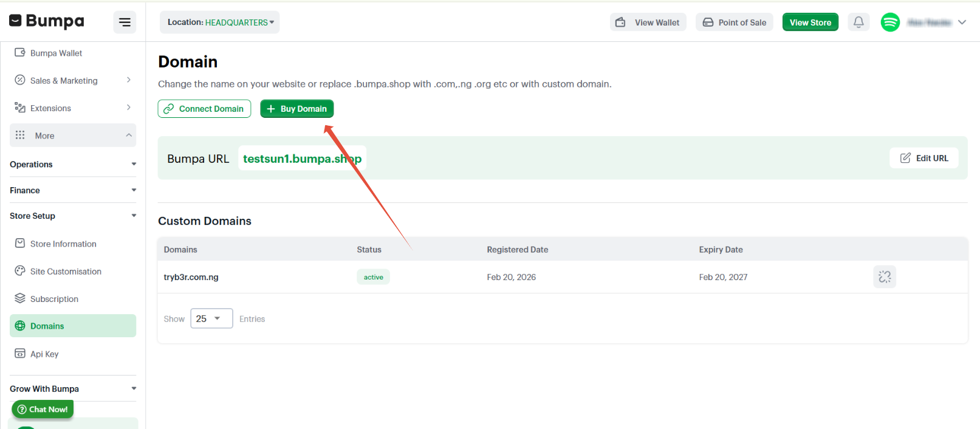980x429 pixels.
Task: Click the wallet icon in View Wallet
Action: coord(620,22)
